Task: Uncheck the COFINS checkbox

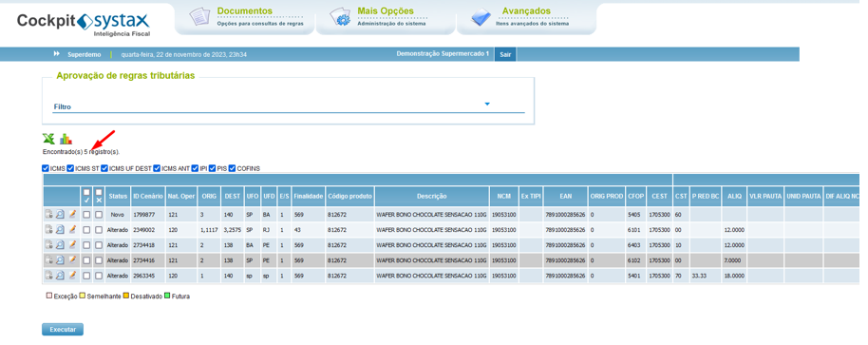Action: point(232,168)
